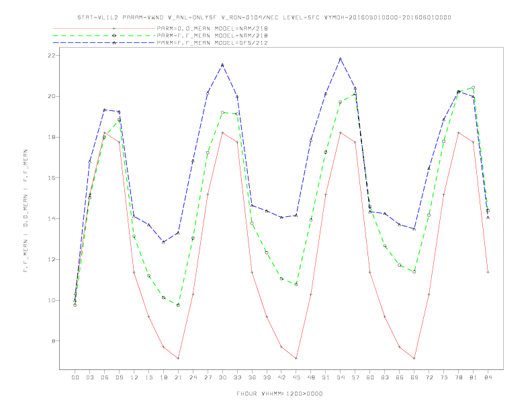Click y-axis tick value 20
This screenshot has width=532, height=411.
tap(52, 96)
